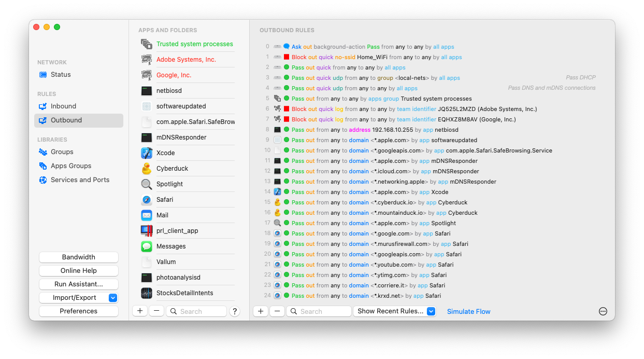Click the Mail envelope icon in apps list
644x359 pixels.
coord(147,215)
